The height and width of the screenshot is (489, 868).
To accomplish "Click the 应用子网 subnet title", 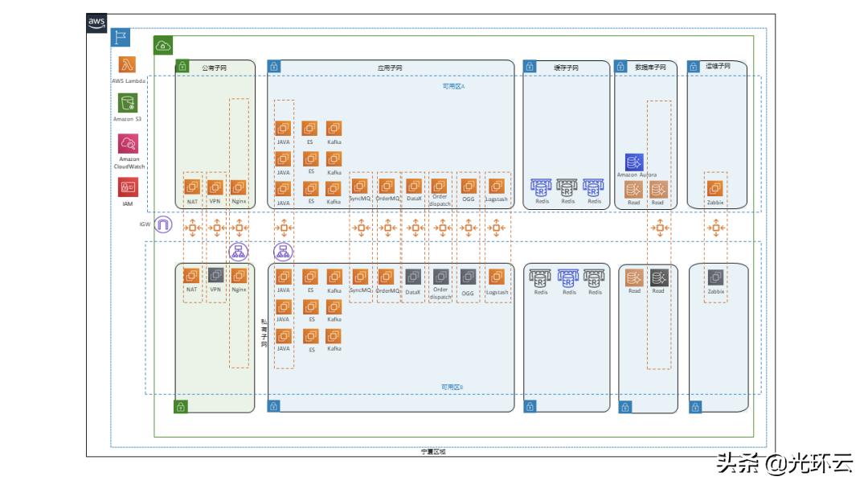I will [390, 68].
